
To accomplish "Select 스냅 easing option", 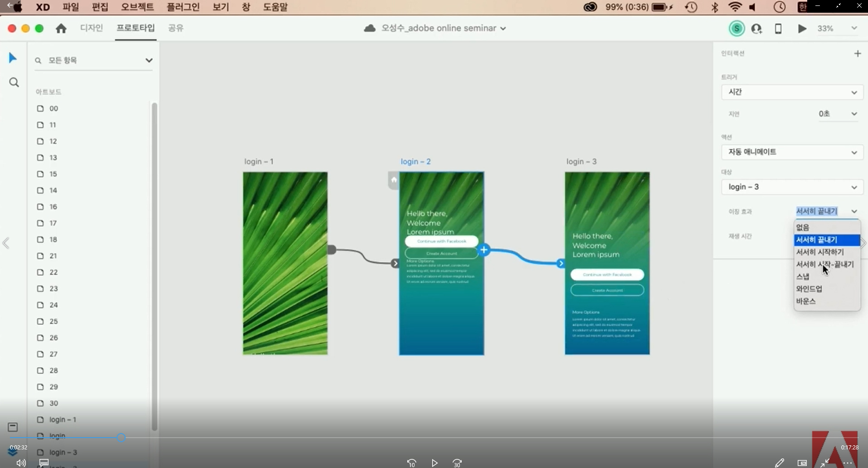I will point(827,277).
